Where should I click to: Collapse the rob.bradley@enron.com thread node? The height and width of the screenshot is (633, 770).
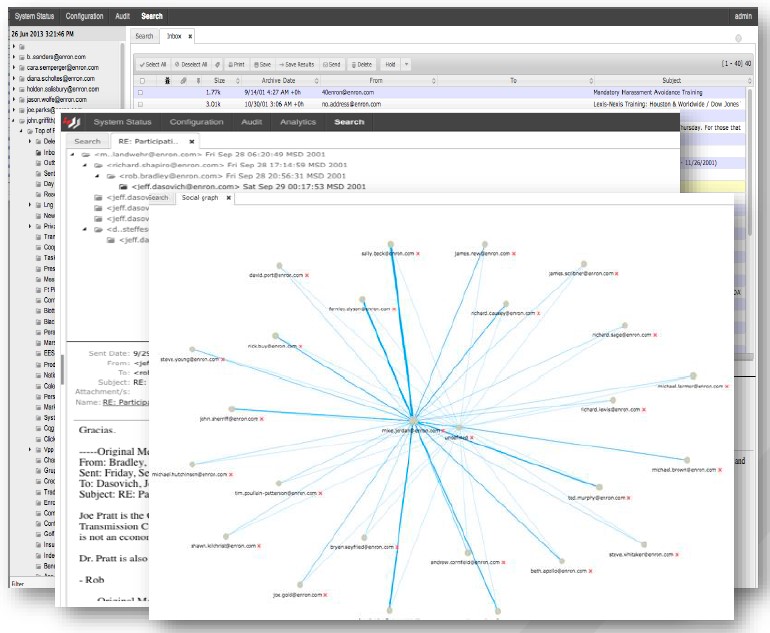click(97, 176)
